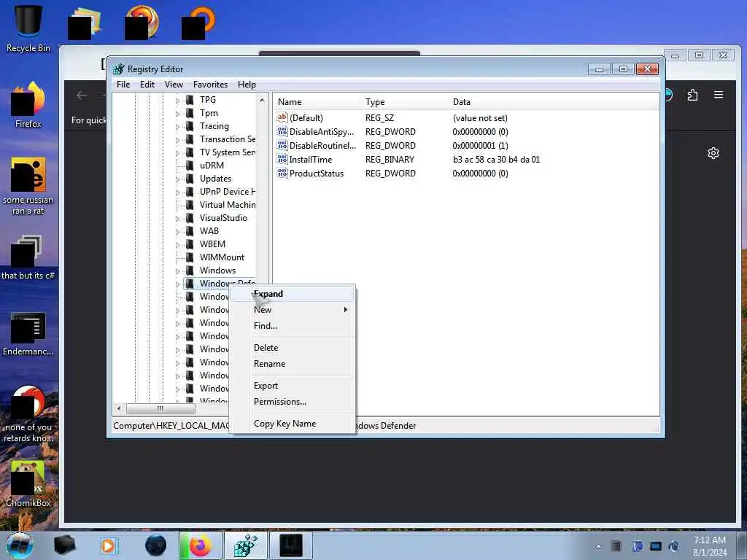Click the DisableAntiSpy... DWORD value icon
This screenshot has width=747, height=560.
tap(282, 131)
